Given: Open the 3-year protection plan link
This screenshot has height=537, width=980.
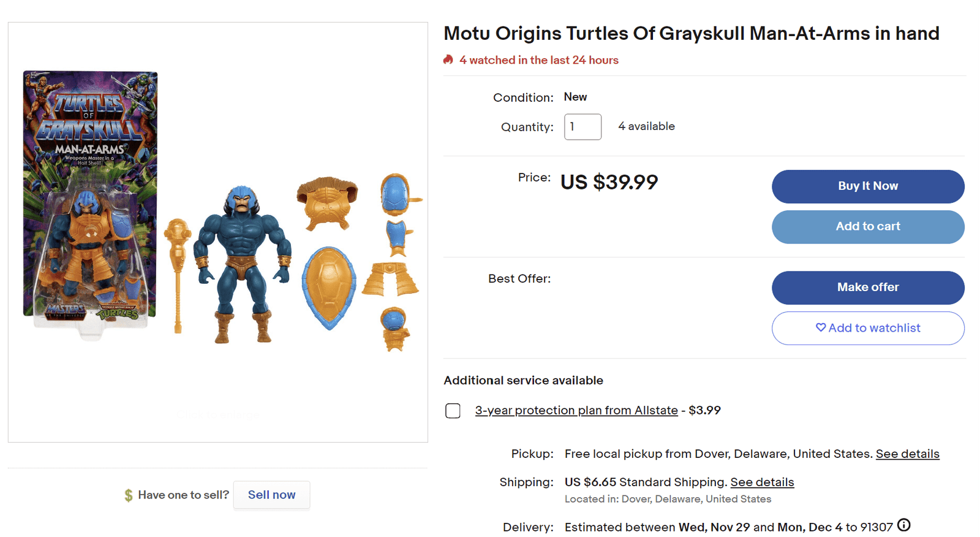Looking at the screenshot, I should (576, 410).
